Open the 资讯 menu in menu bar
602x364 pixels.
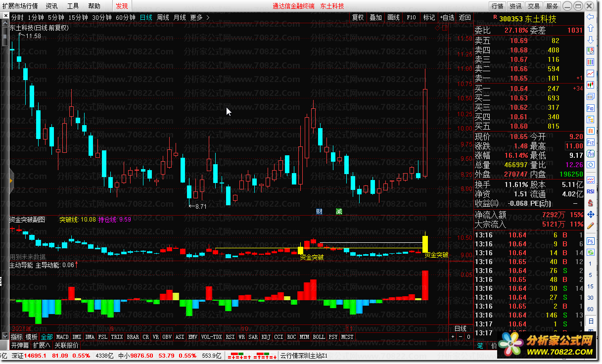click(51, 6)
